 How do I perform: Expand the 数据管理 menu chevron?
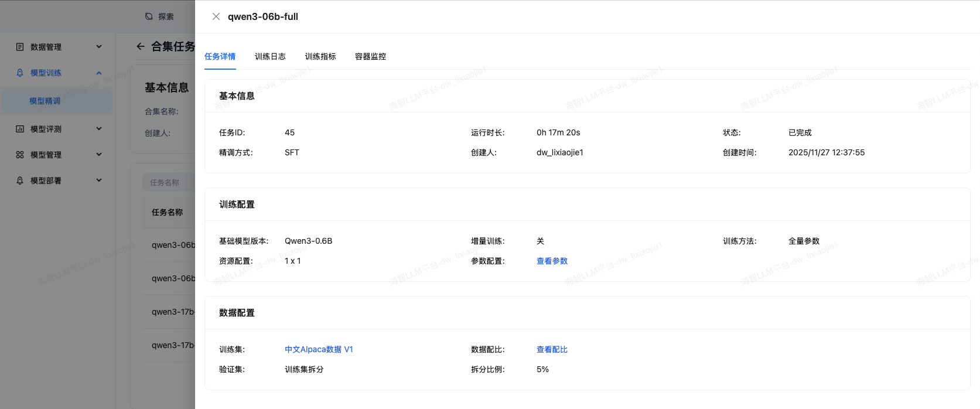(99, 47)
